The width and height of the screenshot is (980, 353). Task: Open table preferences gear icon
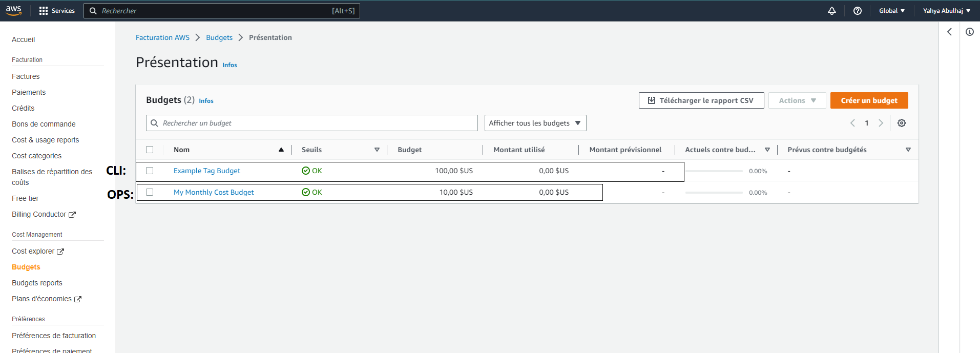pyautogui.click(x=902, y=123)
